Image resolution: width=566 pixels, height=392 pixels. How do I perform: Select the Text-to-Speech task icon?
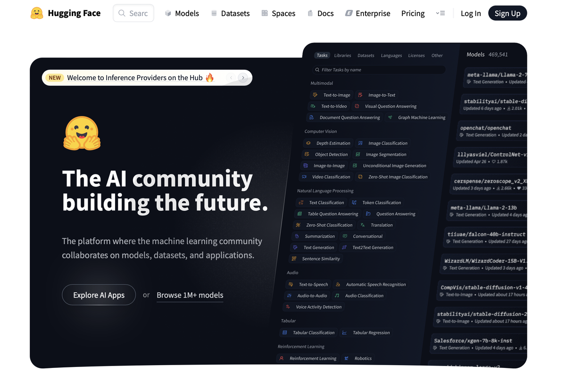(x=290, y=284)
